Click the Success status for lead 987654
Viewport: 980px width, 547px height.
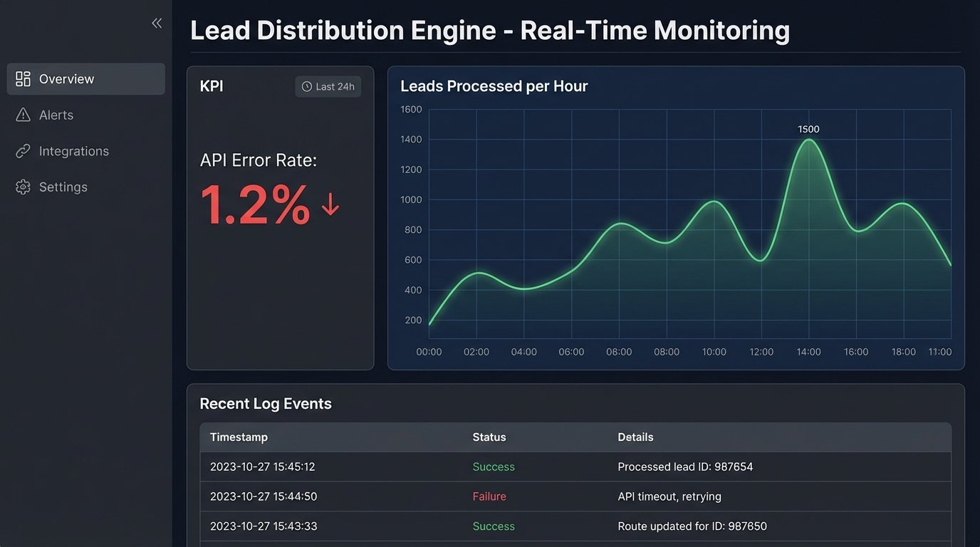point(494,467)
